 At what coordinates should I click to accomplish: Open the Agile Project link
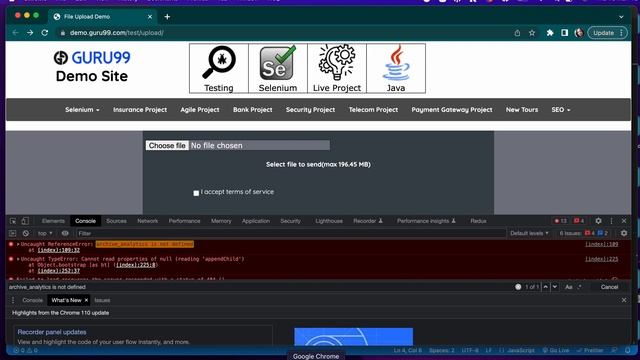[200, 110]
